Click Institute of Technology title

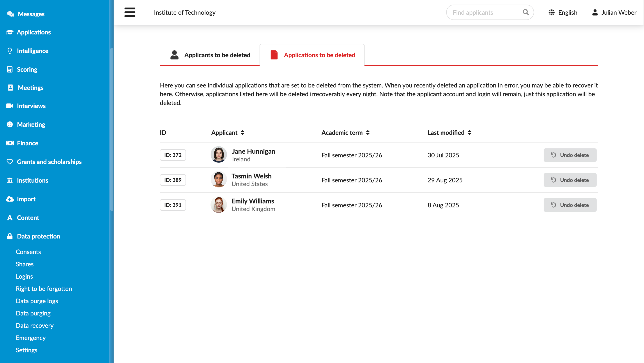(184, 12)
